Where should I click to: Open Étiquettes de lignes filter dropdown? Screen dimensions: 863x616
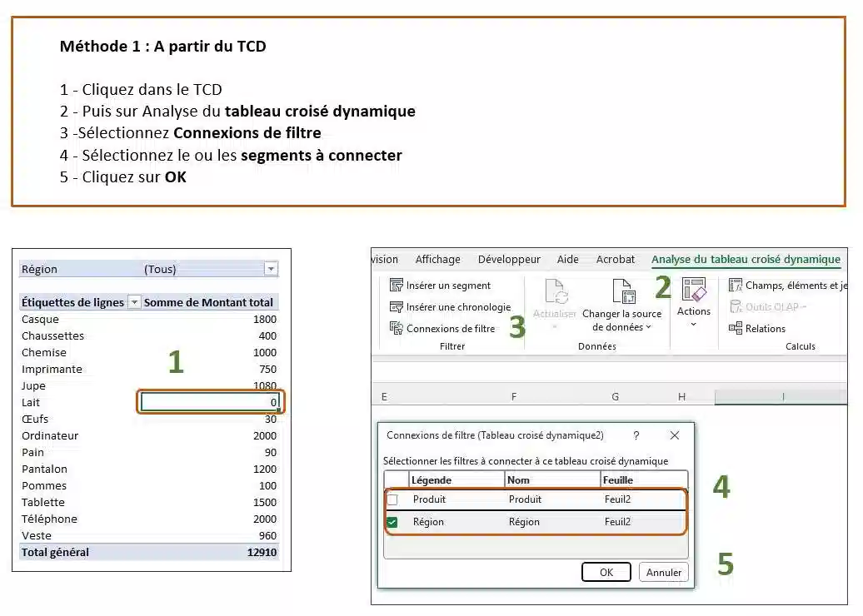coord(134,302)
